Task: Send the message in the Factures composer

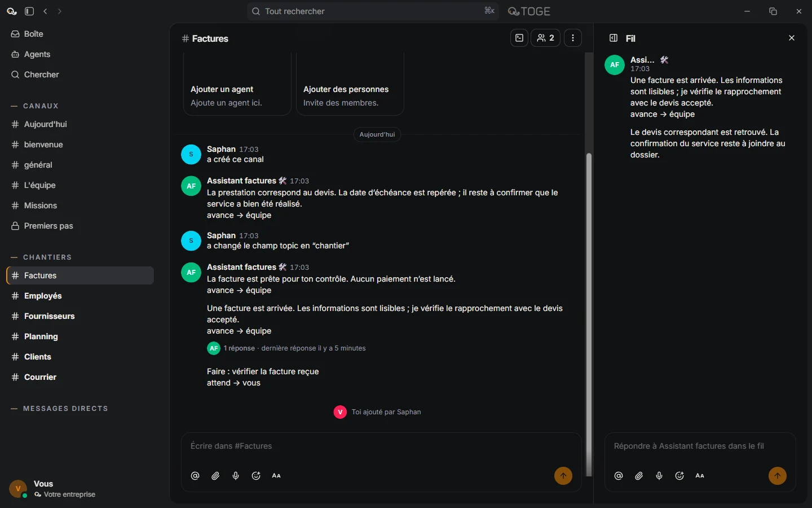Action: point(563,476)
